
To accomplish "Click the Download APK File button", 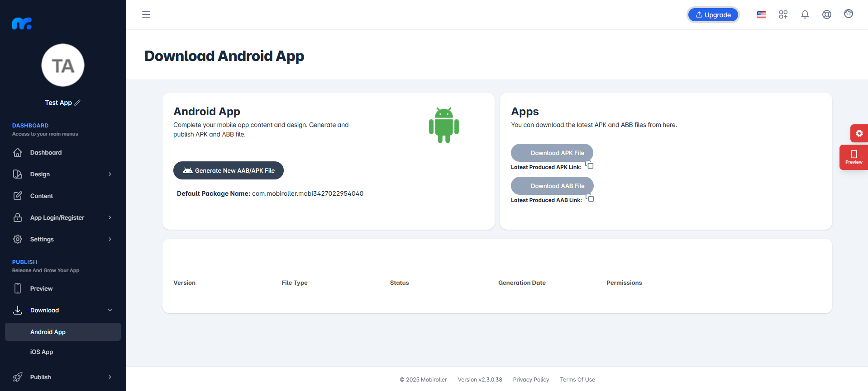I will coord(552,153).
